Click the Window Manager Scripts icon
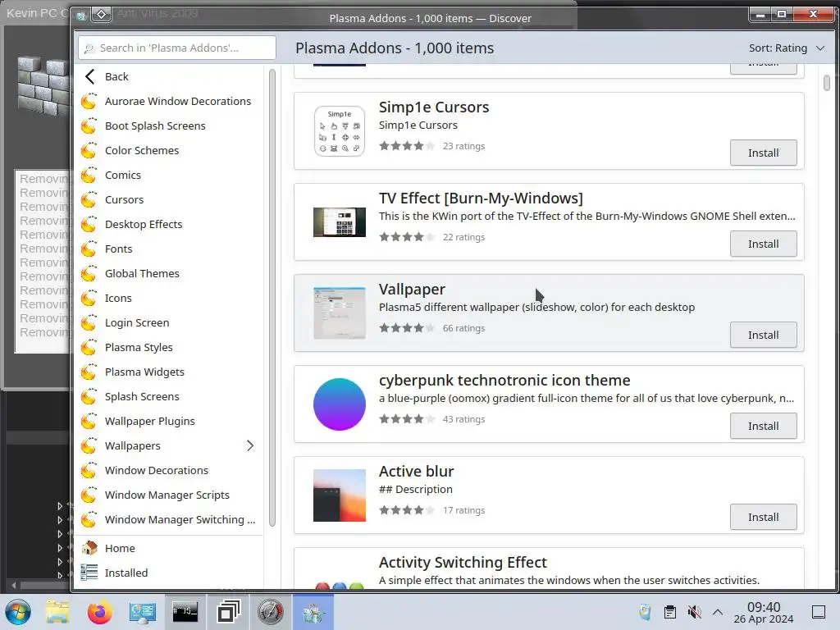The width and height of the screenshot is (840, 630). (x=89, y=495)
